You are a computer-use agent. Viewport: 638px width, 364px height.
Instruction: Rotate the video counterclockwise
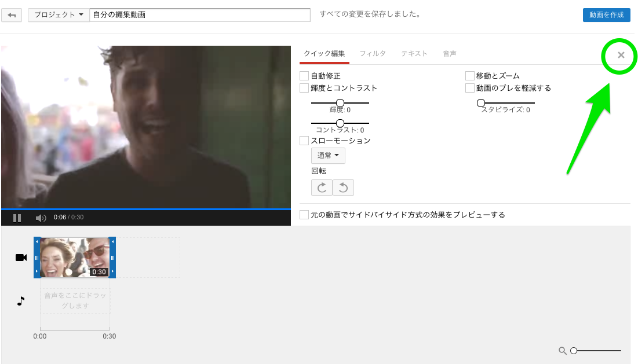tap(344, 187)
